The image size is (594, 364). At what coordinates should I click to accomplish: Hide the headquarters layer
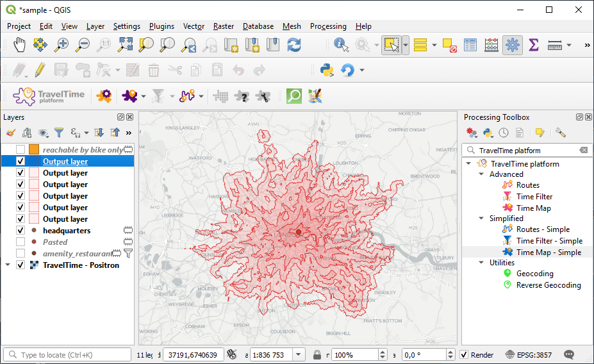coord(21,231)
